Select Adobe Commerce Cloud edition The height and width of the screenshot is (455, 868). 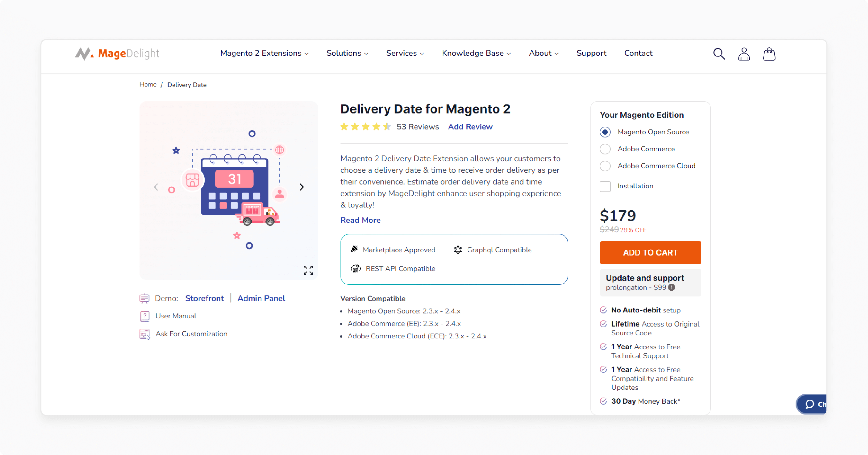605,166
